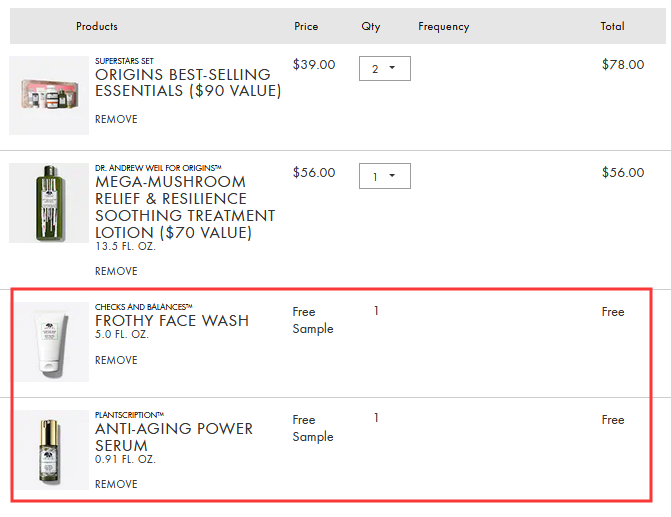Remove Anti-Aging Power Serum sample
The height and width of the screenshot is (517, 671).
coord(116,484)
